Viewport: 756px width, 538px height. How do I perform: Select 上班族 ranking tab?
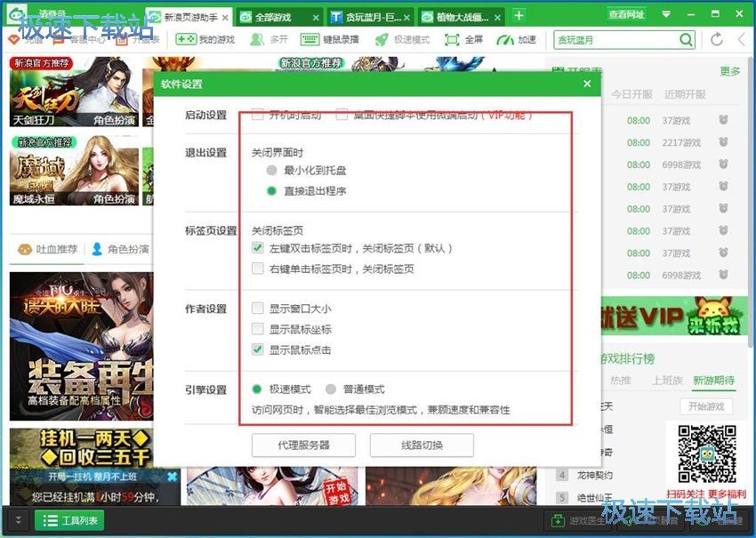click(x=668, y=381)
